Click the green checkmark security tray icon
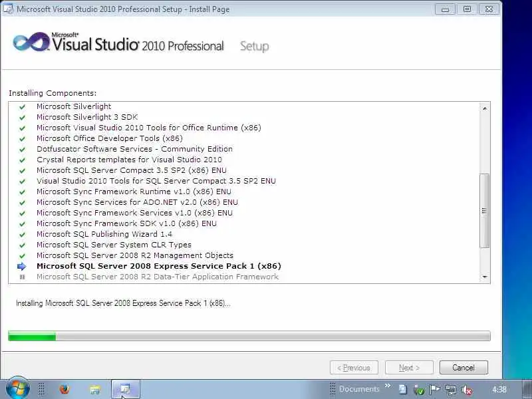This screenshot has height=399, width=532. pyautogui.click(x=419, y=390)
